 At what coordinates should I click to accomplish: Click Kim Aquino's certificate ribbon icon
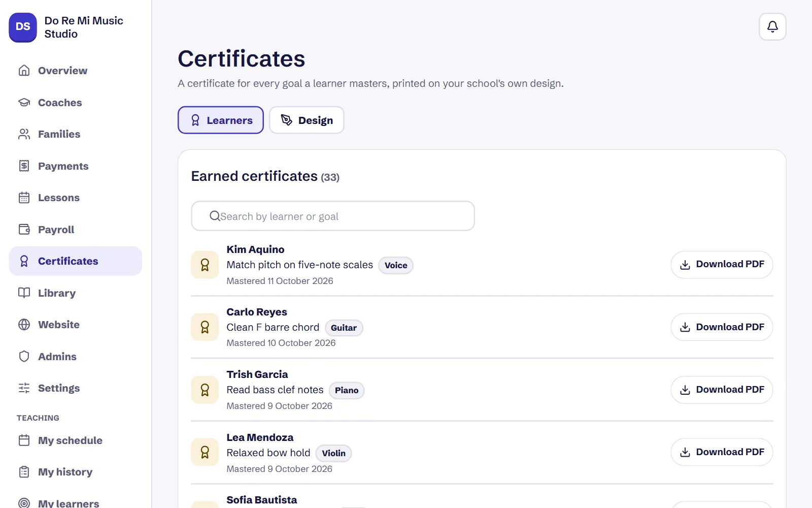point(205,265)
